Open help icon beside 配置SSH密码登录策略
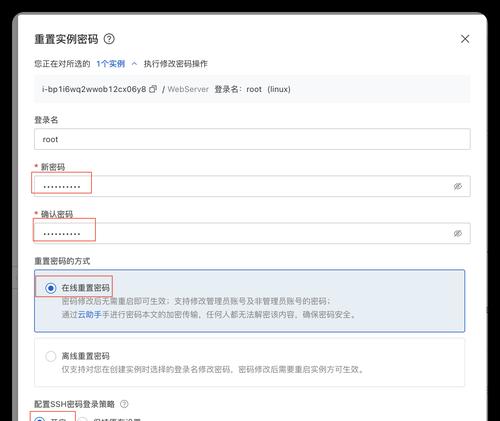500x421 pixels. pos(124,404)
